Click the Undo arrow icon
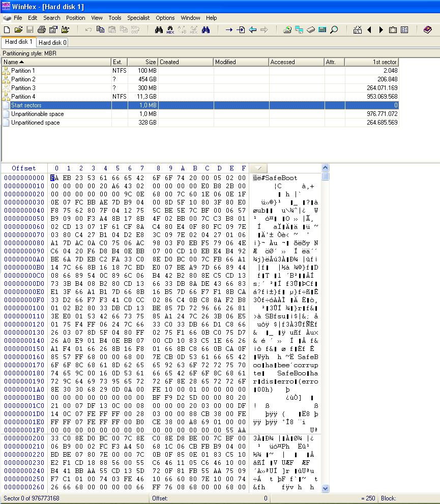 (89, 30)
